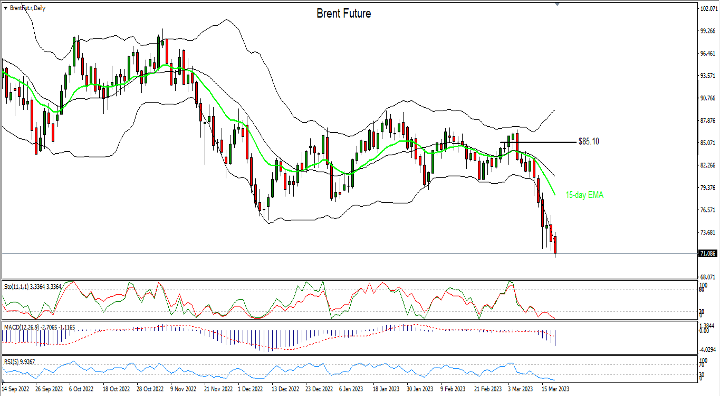Click the last red candlestick

556,245
